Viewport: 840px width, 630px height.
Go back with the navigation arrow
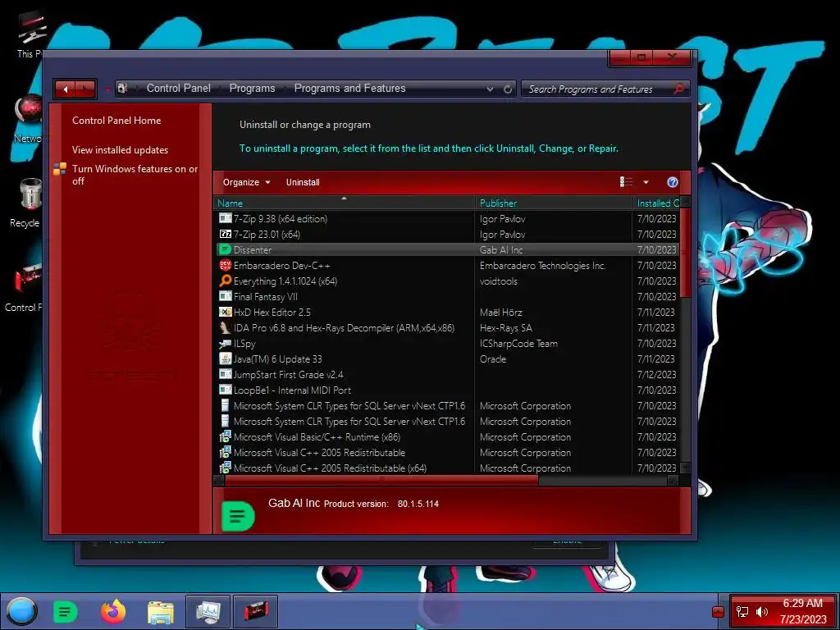coord(66,89)
